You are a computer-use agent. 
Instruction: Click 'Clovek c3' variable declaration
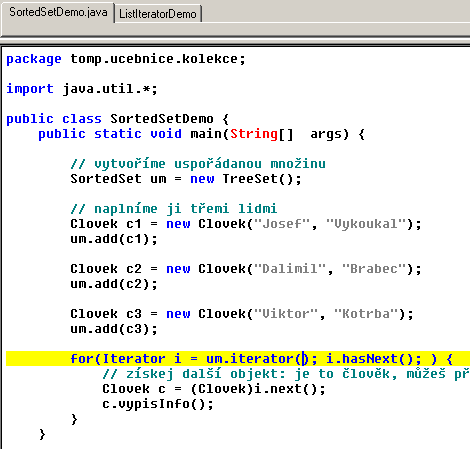pyautogui.click(x=106, y=314)
